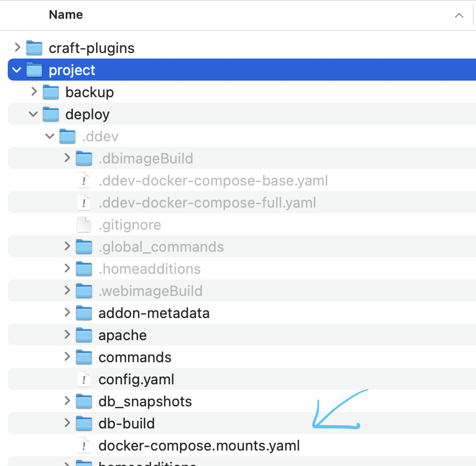
Task: Expand the commands folder
Action: point(67,357)
